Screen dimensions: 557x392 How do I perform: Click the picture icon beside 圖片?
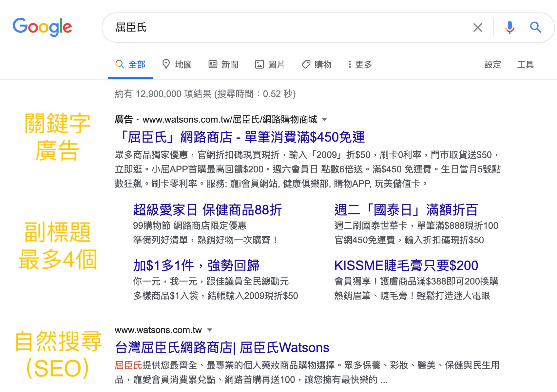click(259, 64)
